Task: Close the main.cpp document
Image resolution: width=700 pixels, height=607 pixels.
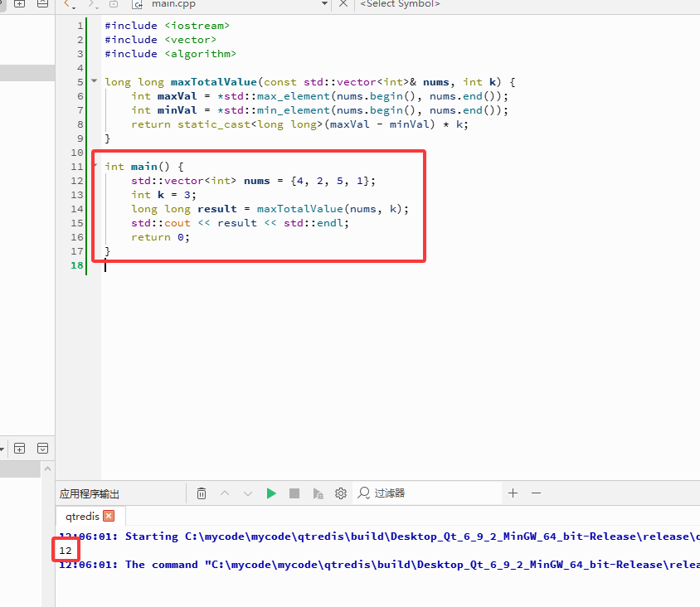Action: pos(343,4)
